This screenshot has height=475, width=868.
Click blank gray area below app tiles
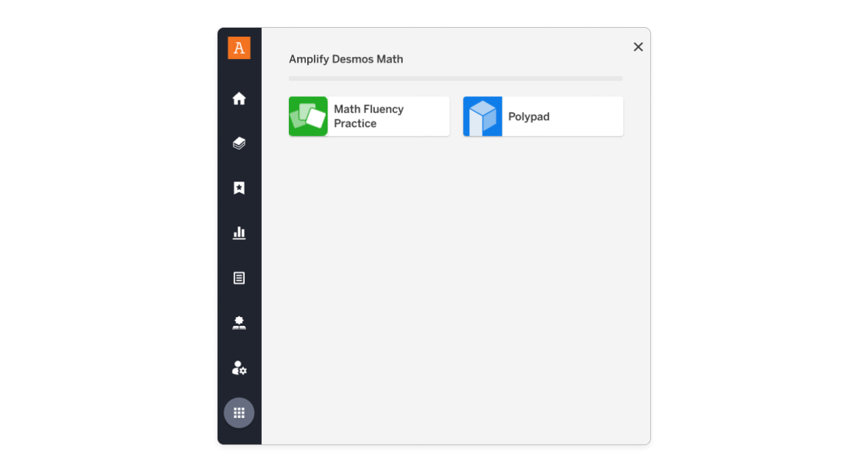[x=456, y=285]
